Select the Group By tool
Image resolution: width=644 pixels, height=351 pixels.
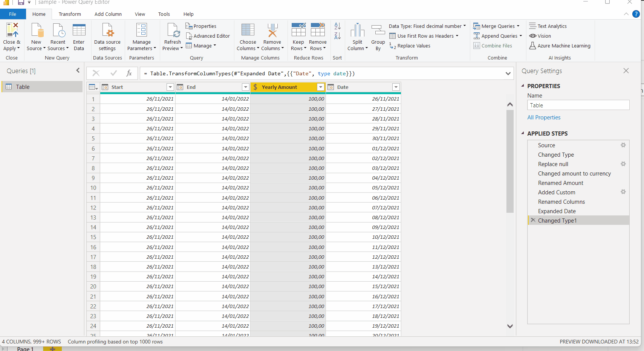click(378, 37)
